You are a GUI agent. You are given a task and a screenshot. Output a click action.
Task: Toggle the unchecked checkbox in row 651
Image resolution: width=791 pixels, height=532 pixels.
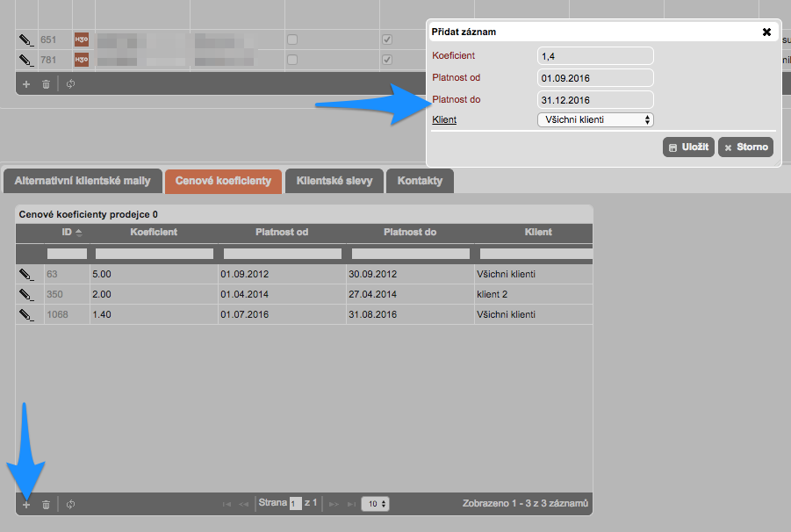tap(292, 40)
